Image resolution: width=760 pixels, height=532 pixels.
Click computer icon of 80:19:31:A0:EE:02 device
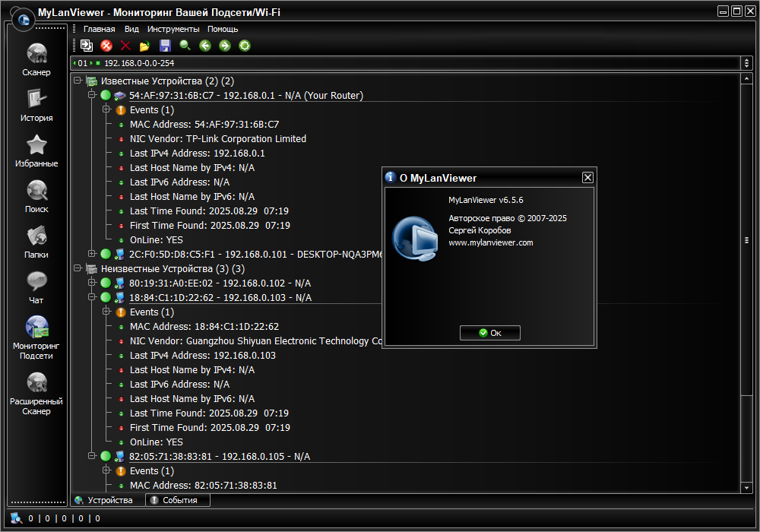pos(120,283)
